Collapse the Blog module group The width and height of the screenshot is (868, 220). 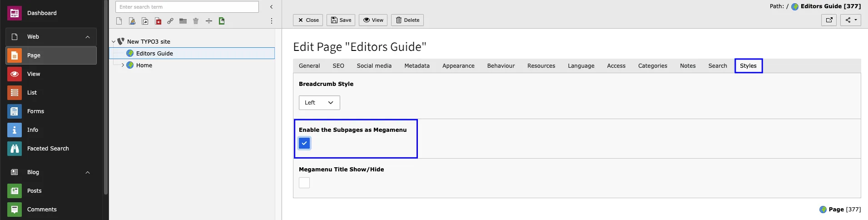[x=88, y=172]
